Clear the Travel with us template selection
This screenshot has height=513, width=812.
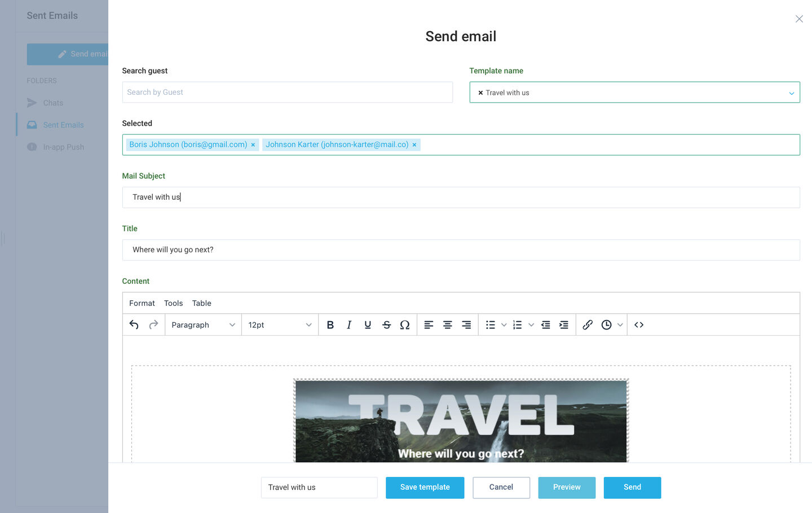tap(480, 93)
